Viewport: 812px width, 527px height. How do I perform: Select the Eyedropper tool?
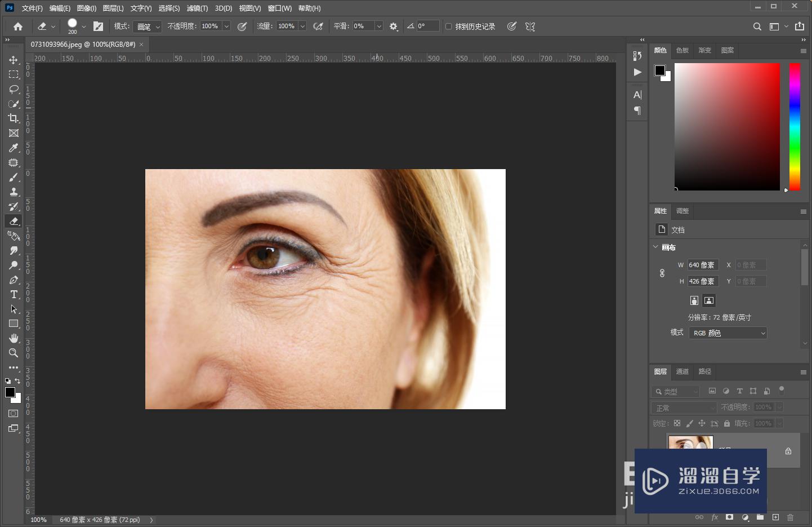pyautogui.click(x=14, y=148)
